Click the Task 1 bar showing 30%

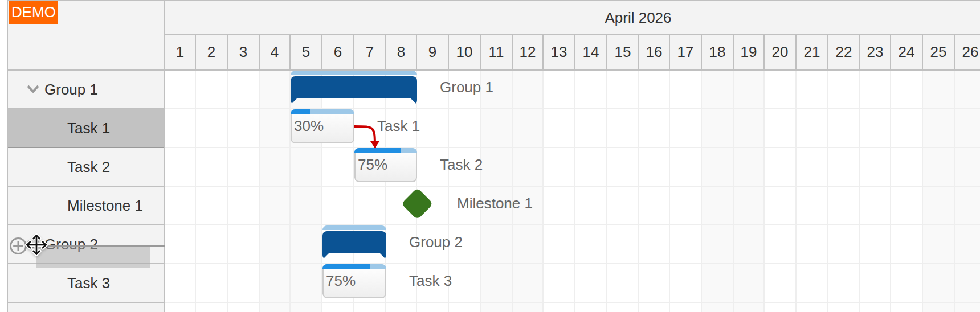[x=322, y=127]
